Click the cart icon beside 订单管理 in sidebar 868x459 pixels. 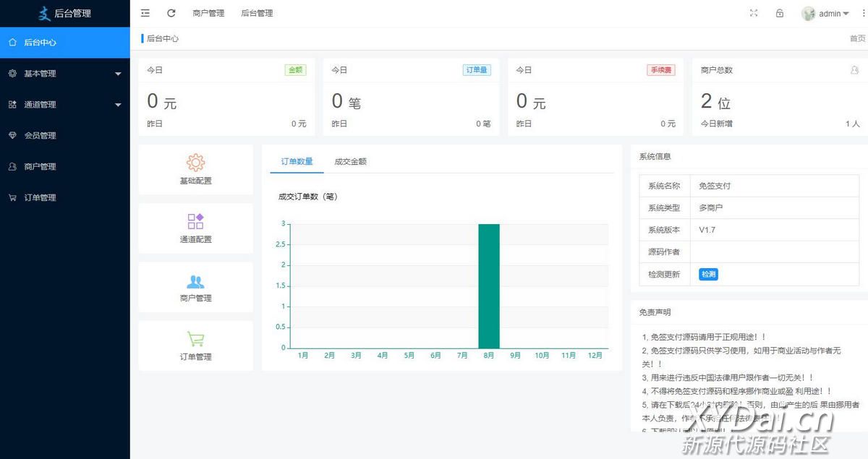[x=12, y=198]
